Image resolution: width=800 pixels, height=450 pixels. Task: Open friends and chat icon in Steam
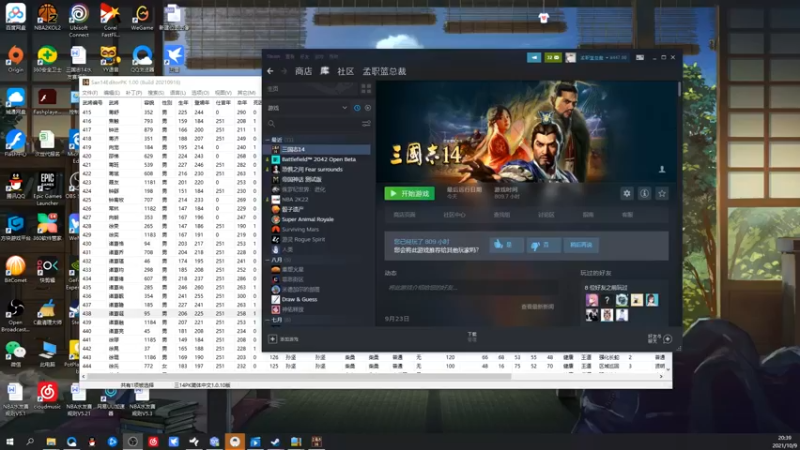[667, 339]
